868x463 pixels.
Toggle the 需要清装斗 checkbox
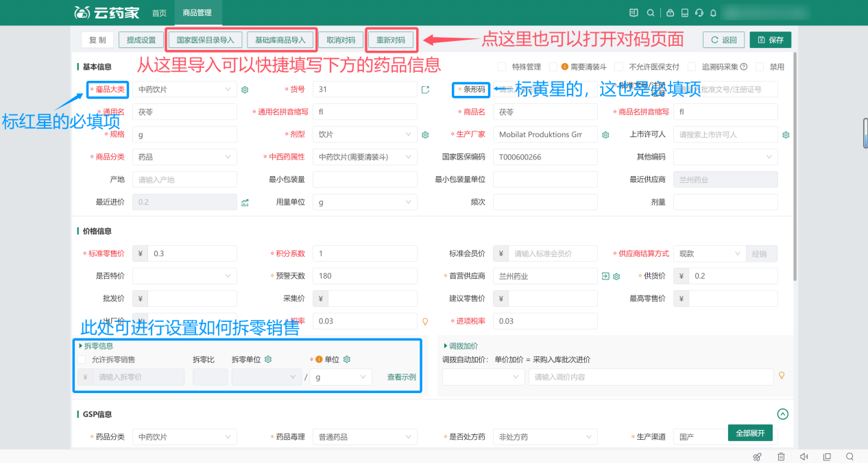553,67
